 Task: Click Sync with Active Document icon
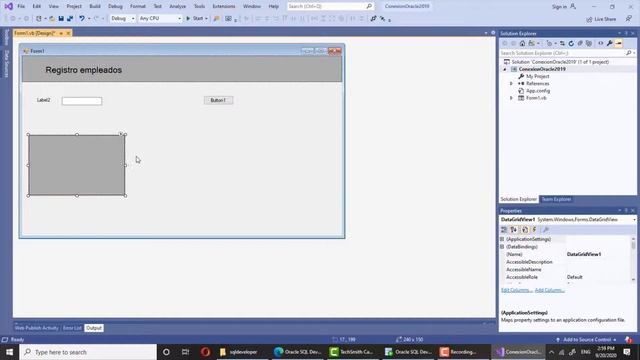pos(562,43)
